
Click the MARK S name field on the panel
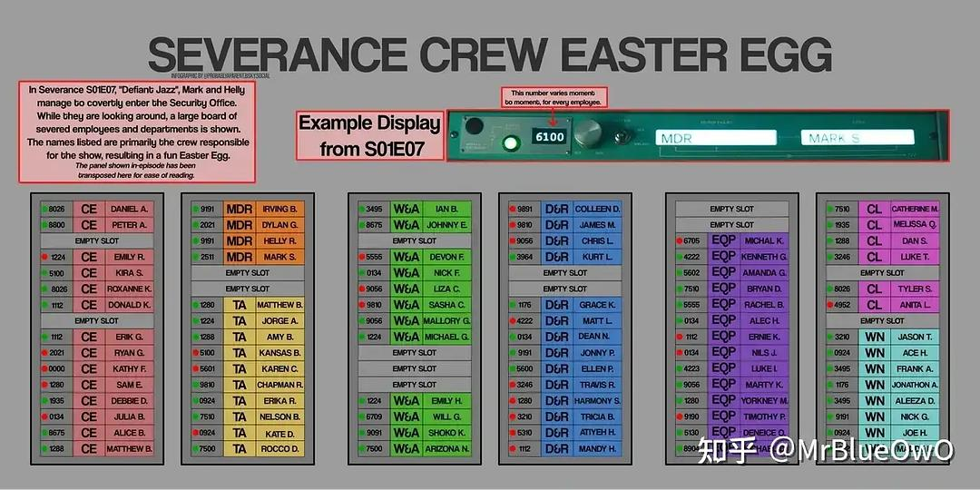[x=860, y=138]
